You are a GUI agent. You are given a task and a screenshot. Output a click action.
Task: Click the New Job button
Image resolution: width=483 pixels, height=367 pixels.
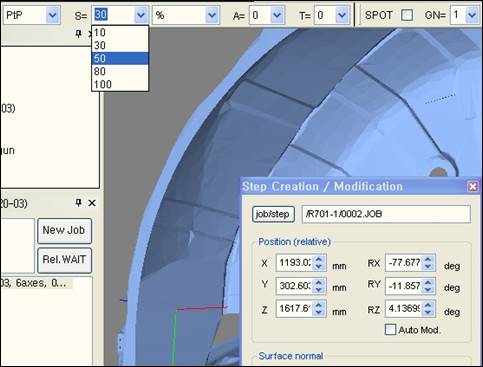click(x=64, y=230)
